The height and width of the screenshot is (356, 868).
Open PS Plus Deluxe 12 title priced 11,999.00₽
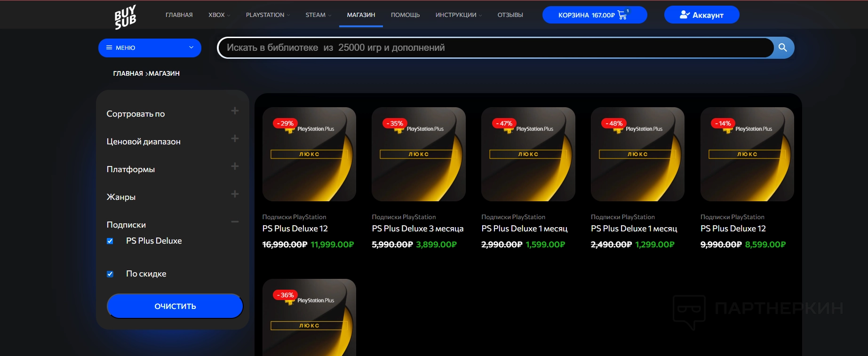295,229
